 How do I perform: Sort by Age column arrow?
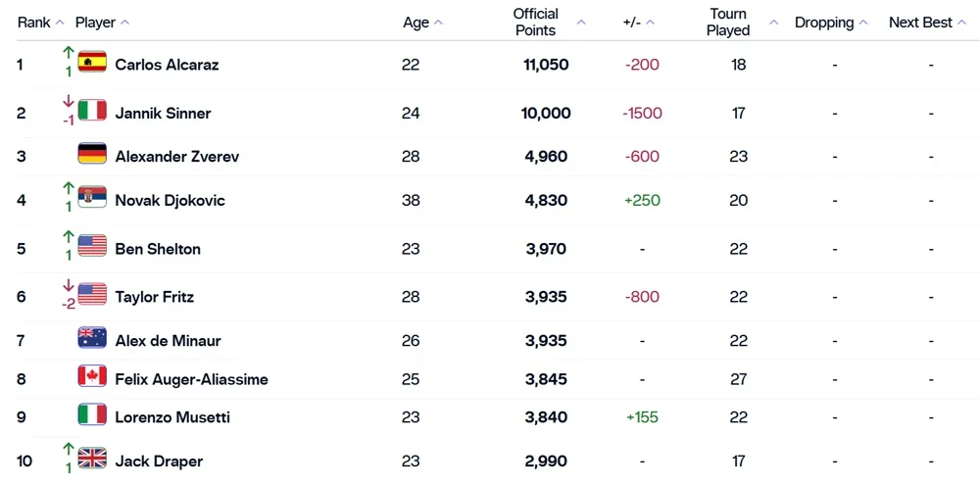pos(438,23)
